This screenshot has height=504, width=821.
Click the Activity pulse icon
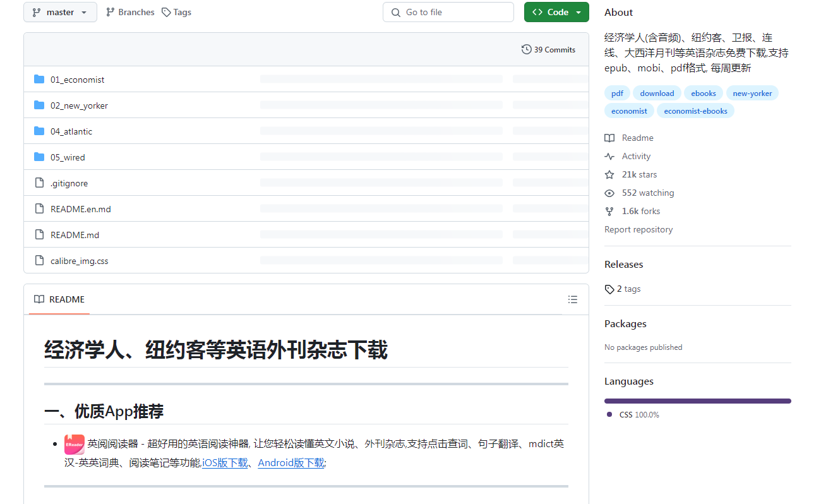pyautogui.click(x=609, y=156)
